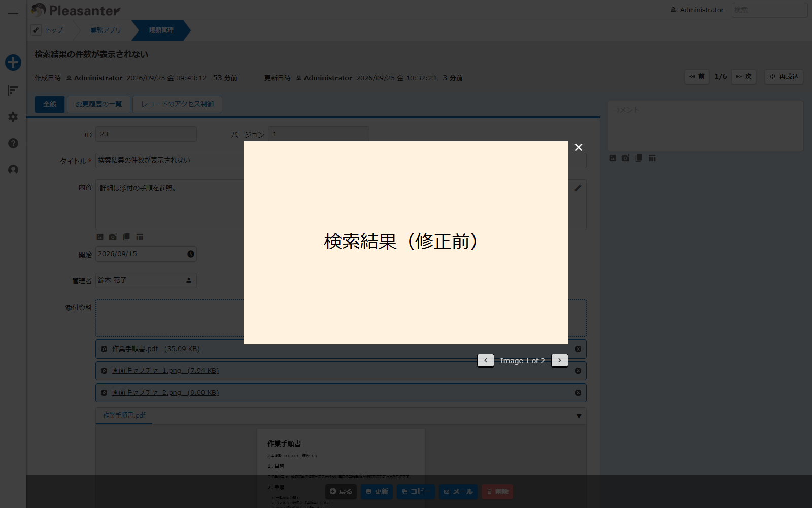This screenshot has width=812, height=508.
Task: Go to next record with 次
Action: 744,77
